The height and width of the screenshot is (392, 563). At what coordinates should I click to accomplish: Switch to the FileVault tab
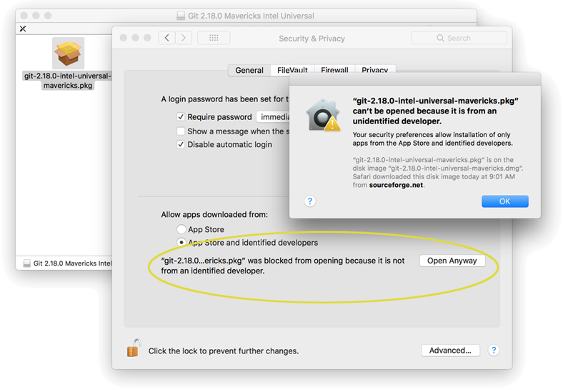[x=292, y=70]
